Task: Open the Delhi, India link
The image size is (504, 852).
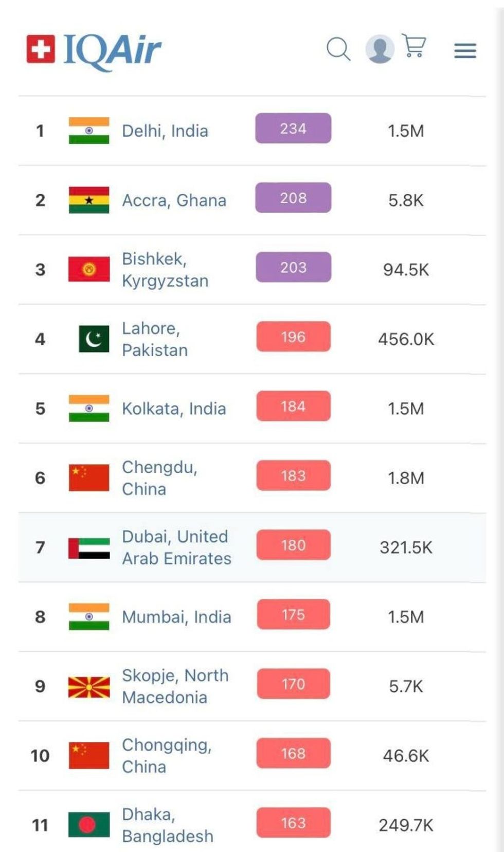Action: click(165, 131)
